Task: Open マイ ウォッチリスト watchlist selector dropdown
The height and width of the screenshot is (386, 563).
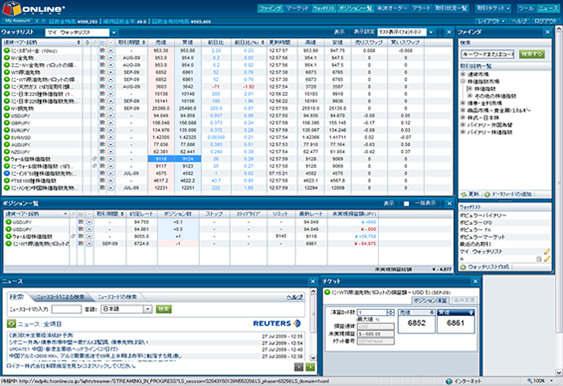Action: tap(113, 33)
